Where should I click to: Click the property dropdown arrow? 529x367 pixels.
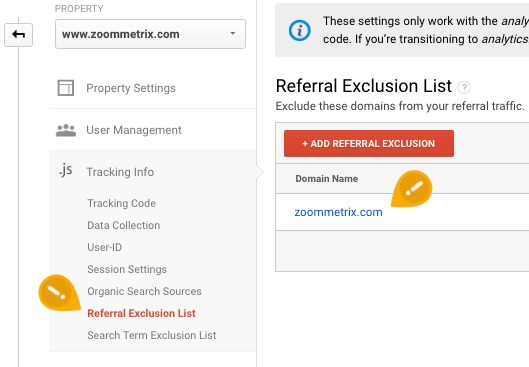[233, 33]
